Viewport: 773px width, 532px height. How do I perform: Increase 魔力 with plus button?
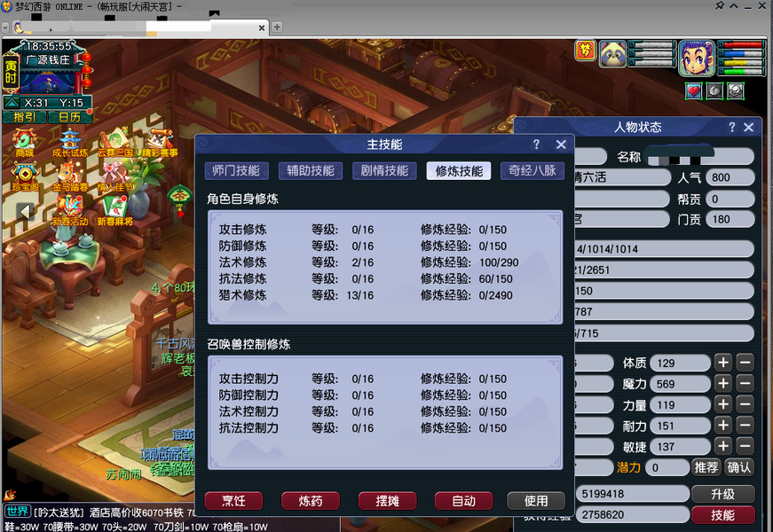(723, 384)
